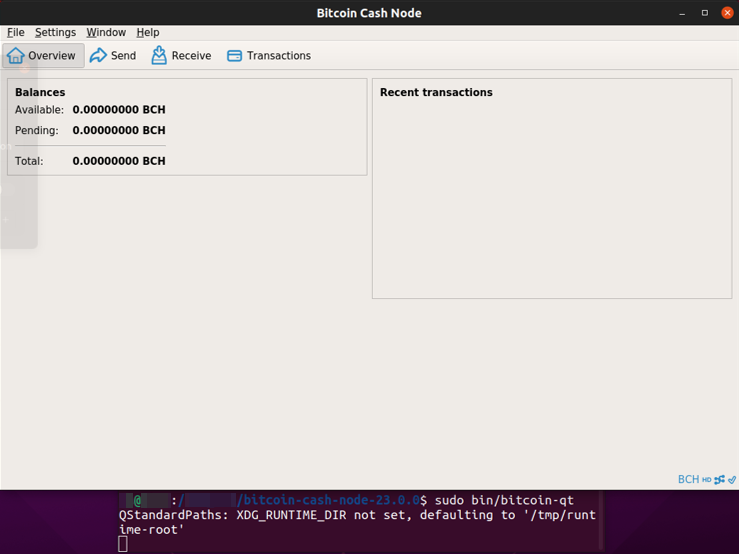
Task: Open the Help menu
Action: 148,32
